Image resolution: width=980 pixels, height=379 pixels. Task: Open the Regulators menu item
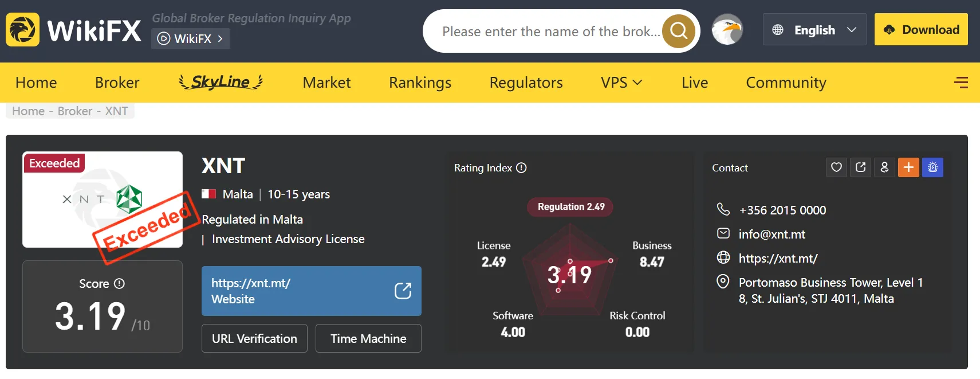[x=526, y=83]
